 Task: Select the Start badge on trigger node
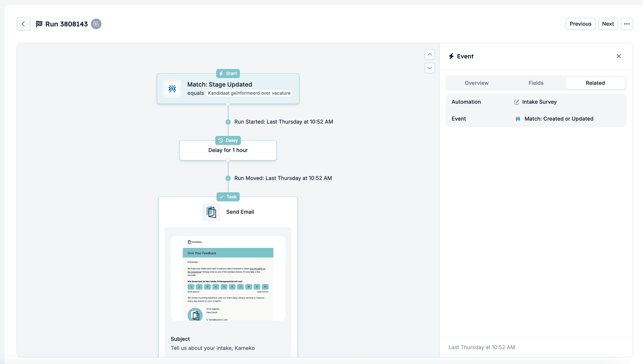228,74
